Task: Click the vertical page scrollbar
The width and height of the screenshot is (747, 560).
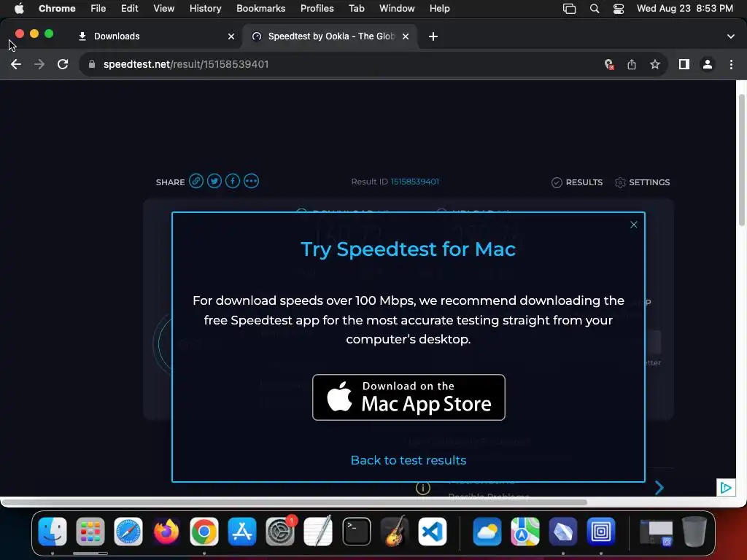Action: pyautogui.click(x=741, y=160)
